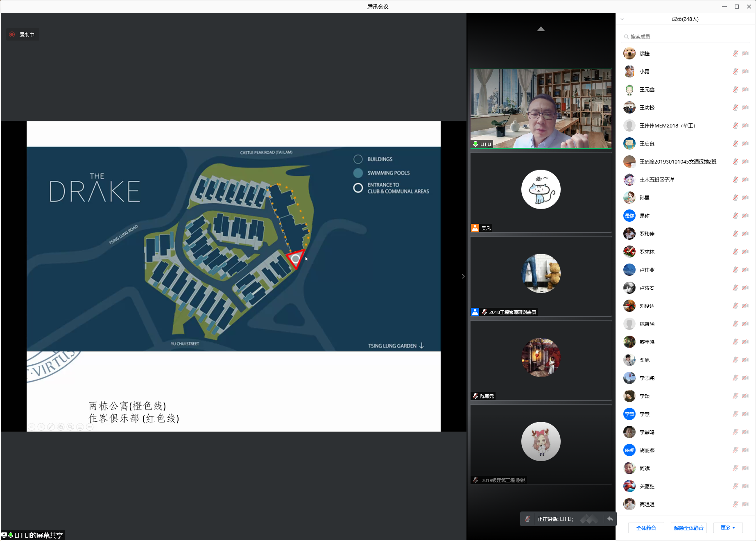Select member 王启良 in list
Viewport: 756px width, 541px height.
647,143
